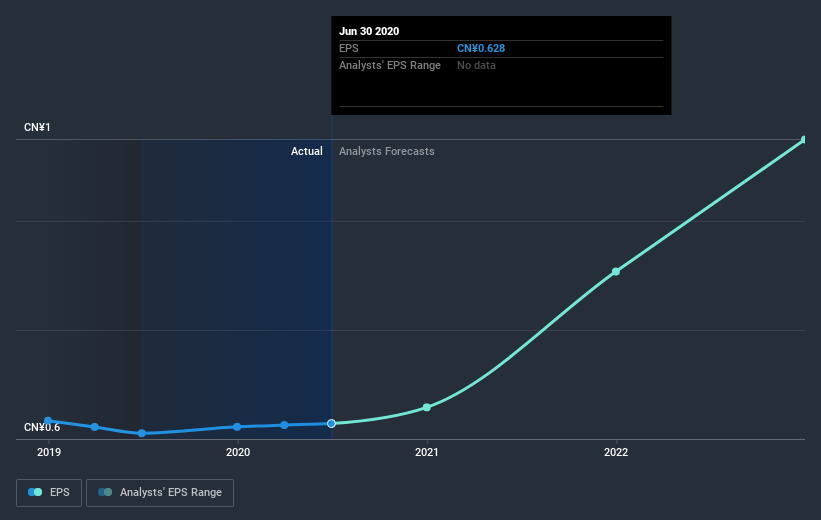This screenshot has width=821, height=520.
Task: Select the early 2019 EPS data point
Action: [x=48, y=421]
